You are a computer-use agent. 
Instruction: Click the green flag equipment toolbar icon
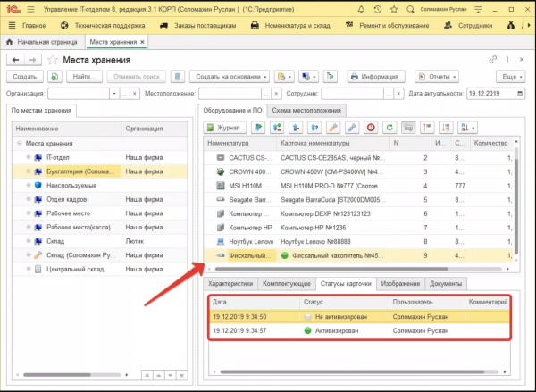[x=258, y=128]
